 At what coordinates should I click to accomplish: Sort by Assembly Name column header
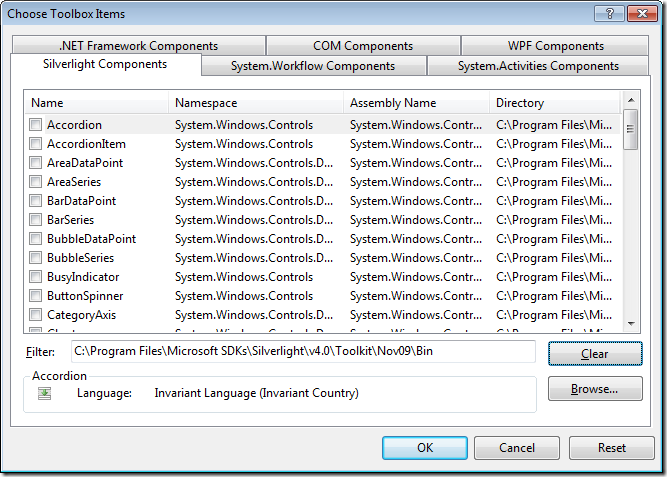(x=416, y=103)
